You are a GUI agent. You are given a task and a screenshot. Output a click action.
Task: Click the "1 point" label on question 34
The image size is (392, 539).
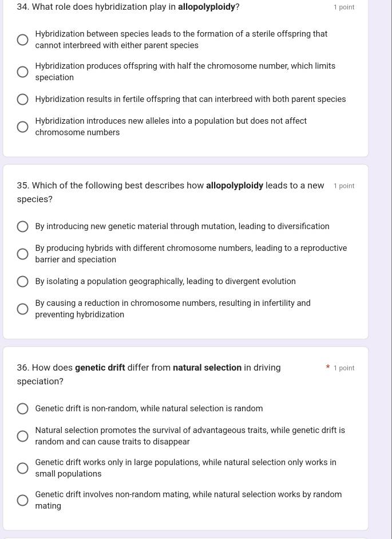pyautogui.click(x=344, y=7)
